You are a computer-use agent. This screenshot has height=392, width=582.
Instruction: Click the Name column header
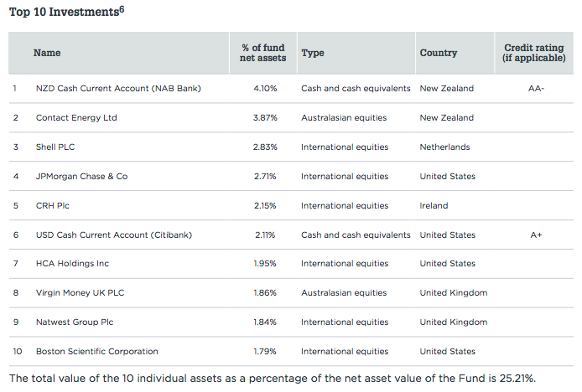tap(47, 53)
